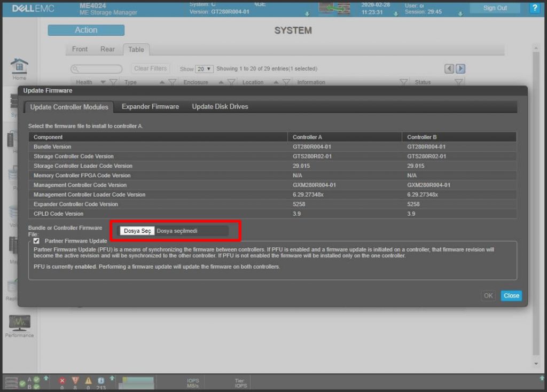
Task: Open the Table view tab
Action: pos(136,50)
